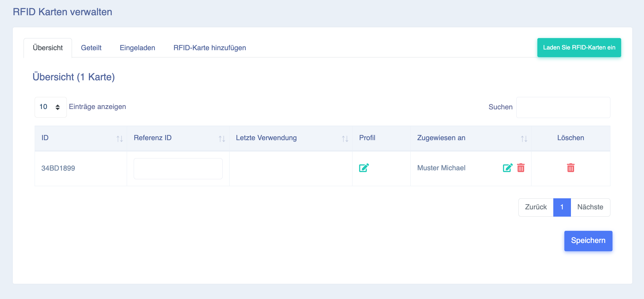The image size is (644, 299).
Task: Sort by Zugewiesen an column arrows
Action: [x=524, y=139]
